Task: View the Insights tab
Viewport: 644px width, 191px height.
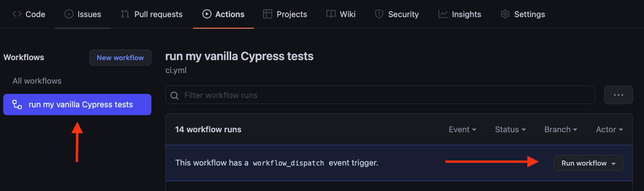Action: tap(460, 14)
